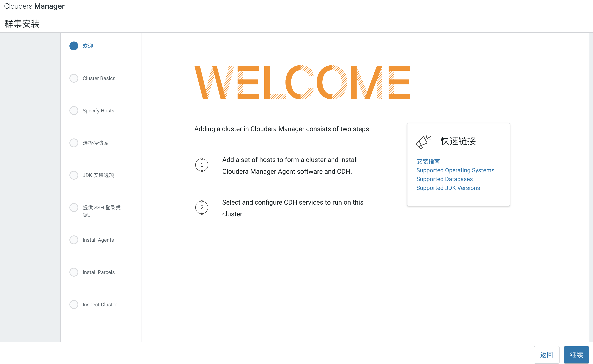Screen dimensions: 593x364
Task: Click the Inspect Cluster step circle
Action: 74,304
